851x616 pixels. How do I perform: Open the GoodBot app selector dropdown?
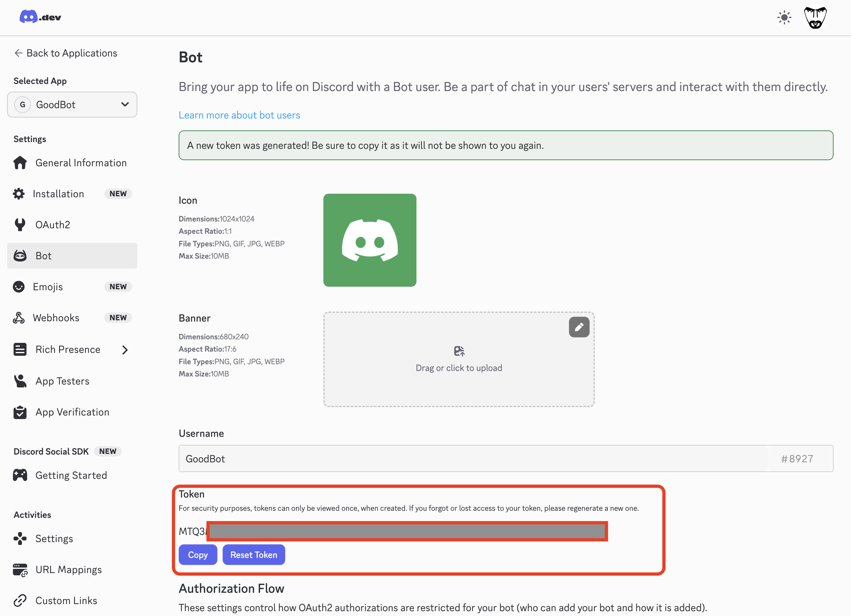pos(72,105)
